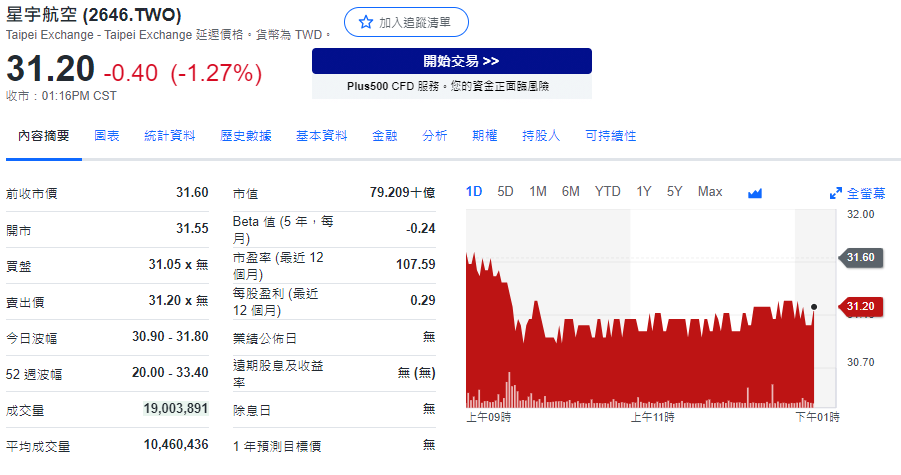Switch chart range to 1Y

(644, 192)
